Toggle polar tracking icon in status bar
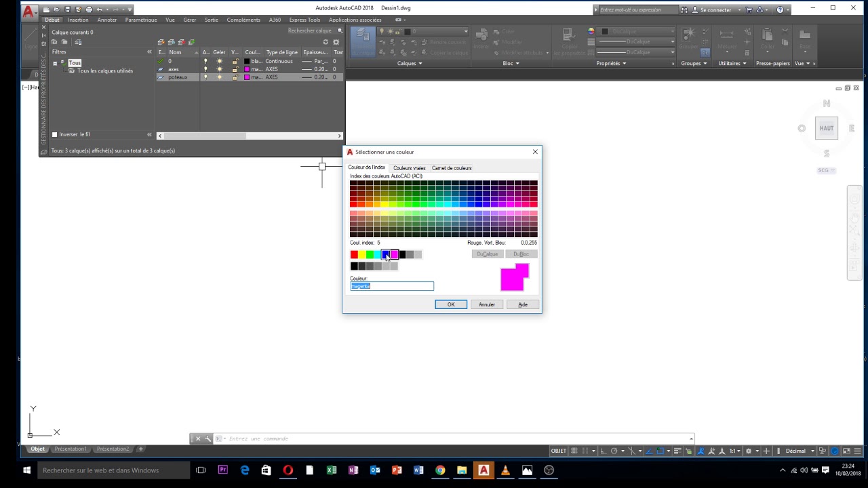Viewport: 868px width, 488px height. coord(614,451)
